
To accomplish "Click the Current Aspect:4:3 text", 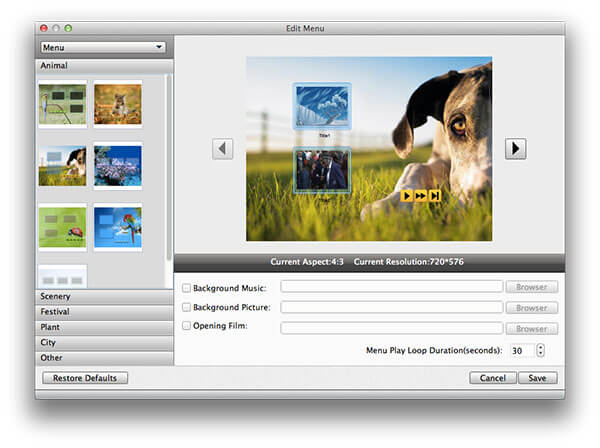I will click(307, 262).
